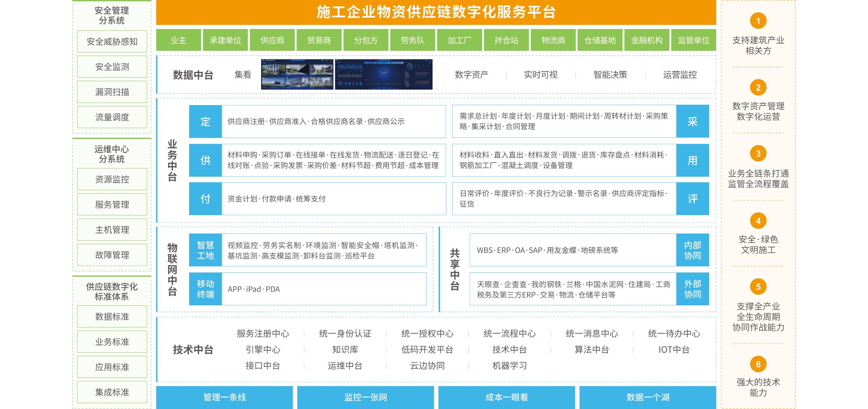Open the dark data chart dashboard thumbnail
Viewport: 868px width, 409px height.
click(x=384, y=74)
